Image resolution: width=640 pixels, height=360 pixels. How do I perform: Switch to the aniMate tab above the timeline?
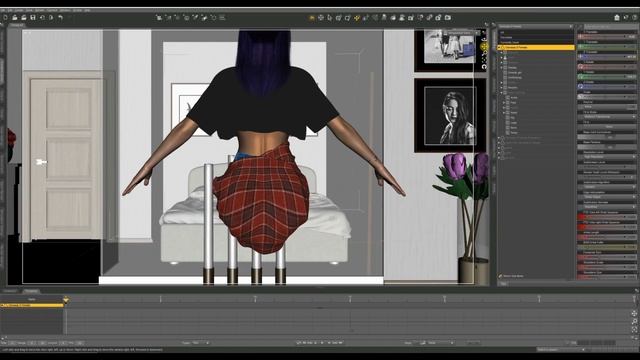click(x=10, y=291)
